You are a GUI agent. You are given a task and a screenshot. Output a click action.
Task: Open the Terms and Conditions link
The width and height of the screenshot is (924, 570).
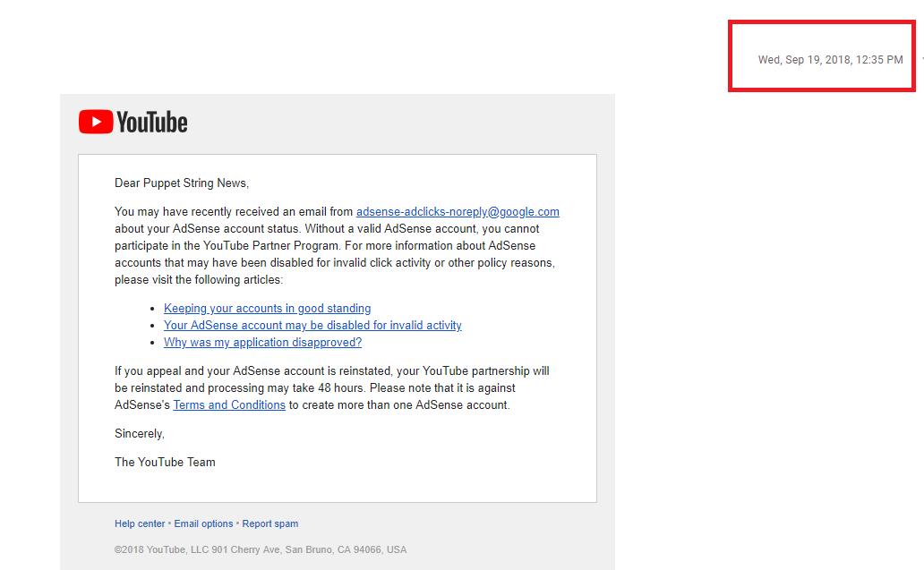point(229,404)
